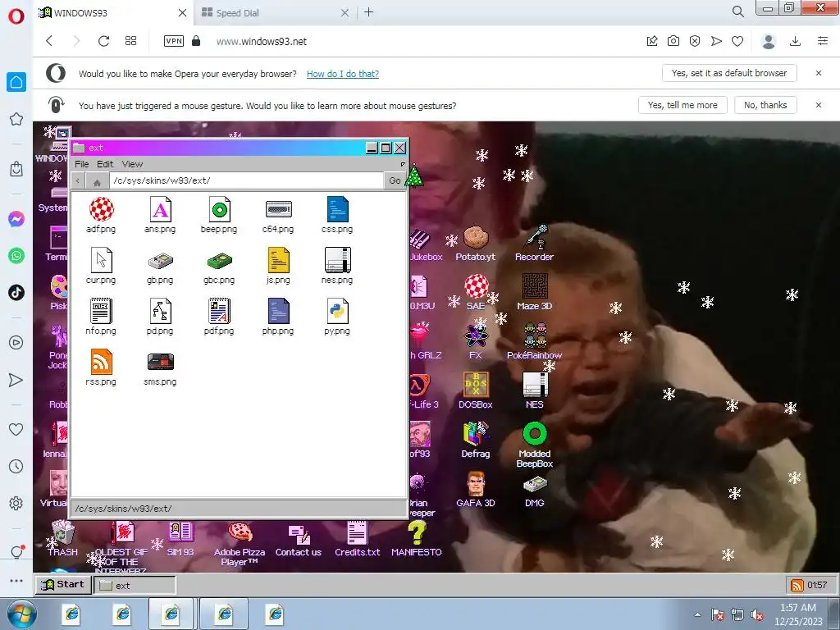This screenshot has height=630, width=840.
Task: Select the c64.png keyboard icon
Action: click(x=278, y=209)
